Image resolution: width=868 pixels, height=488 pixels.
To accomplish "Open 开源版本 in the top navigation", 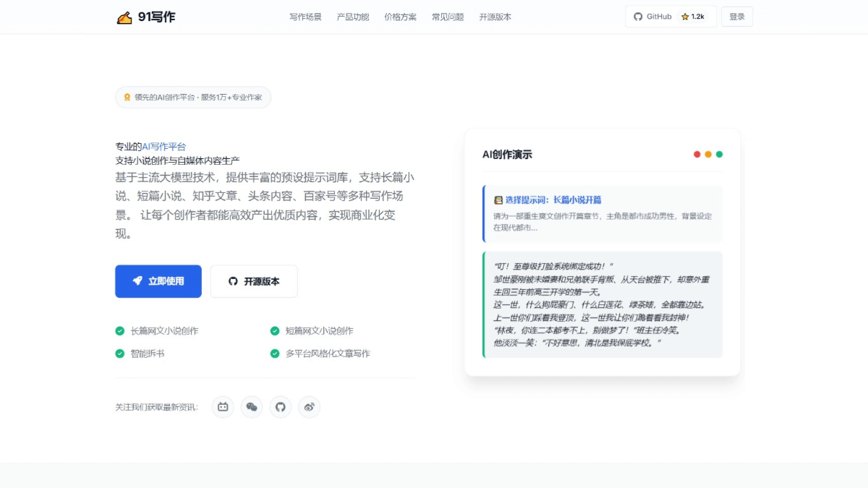I will click(x=495, y=17).
